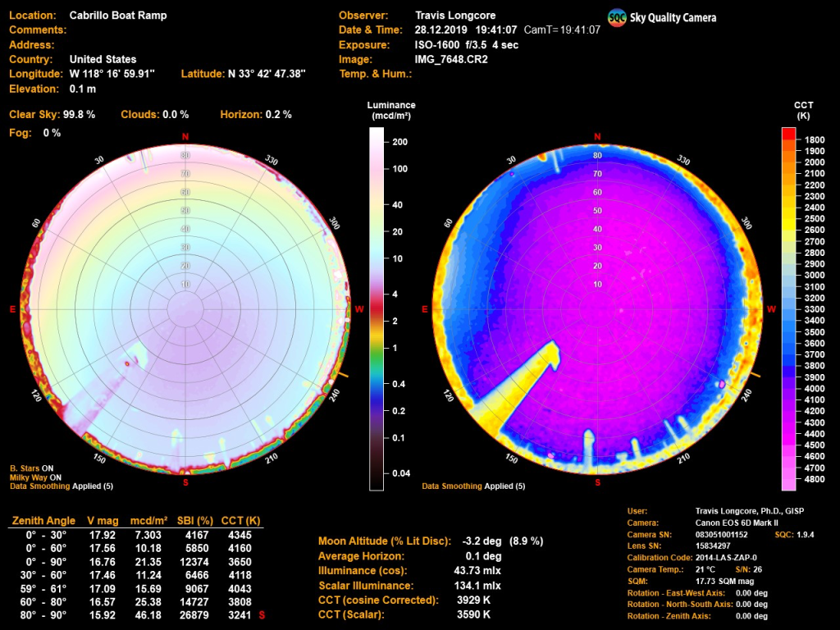Select the red S marker below the CCT map

[x=596, y=482]
